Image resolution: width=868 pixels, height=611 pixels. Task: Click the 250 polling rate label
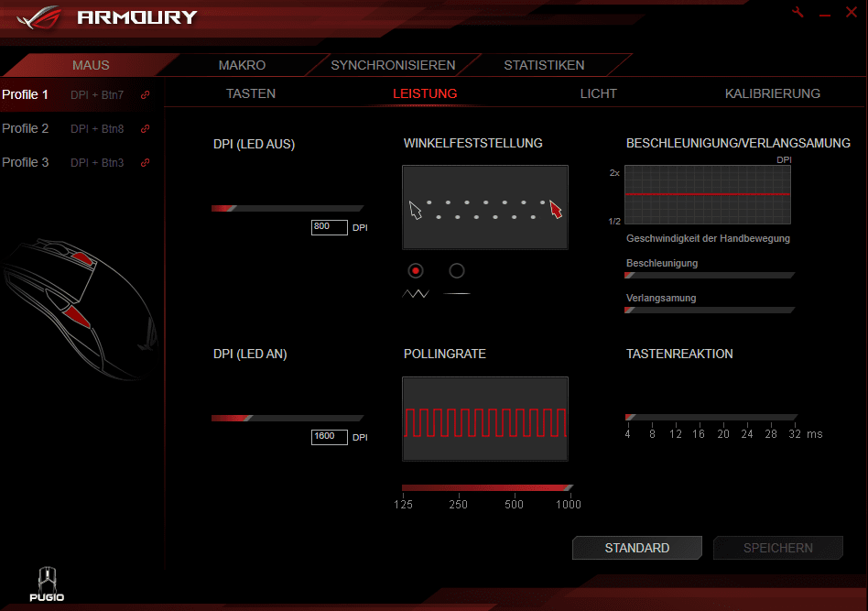click(459, 505)
